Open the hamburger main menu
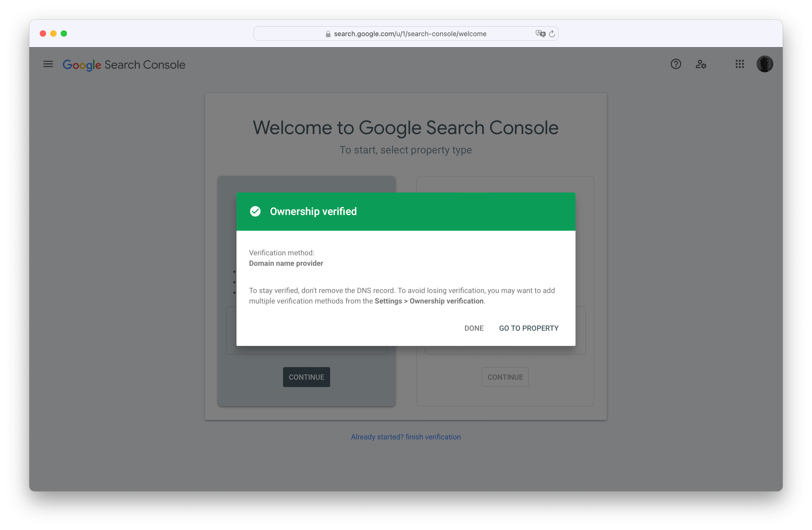This screenshot has width=812, height=530. [x=48, y=64]
